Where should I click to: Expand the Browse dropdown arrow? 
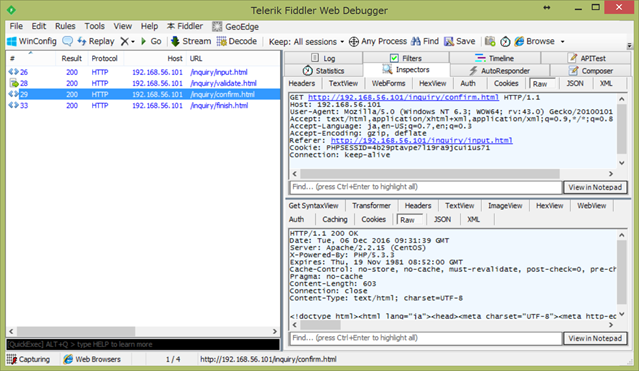pos(562,42)
